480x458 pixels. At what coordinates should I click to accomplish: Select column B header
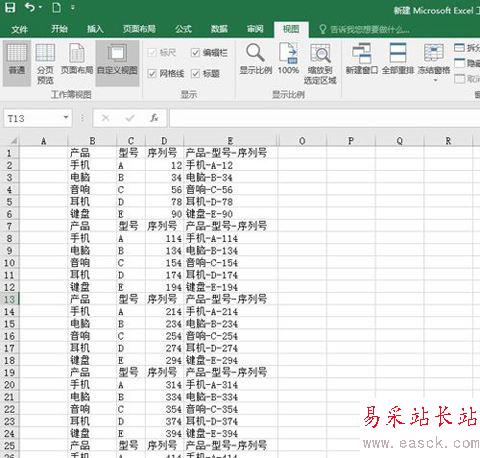click(x=92, y=141)
